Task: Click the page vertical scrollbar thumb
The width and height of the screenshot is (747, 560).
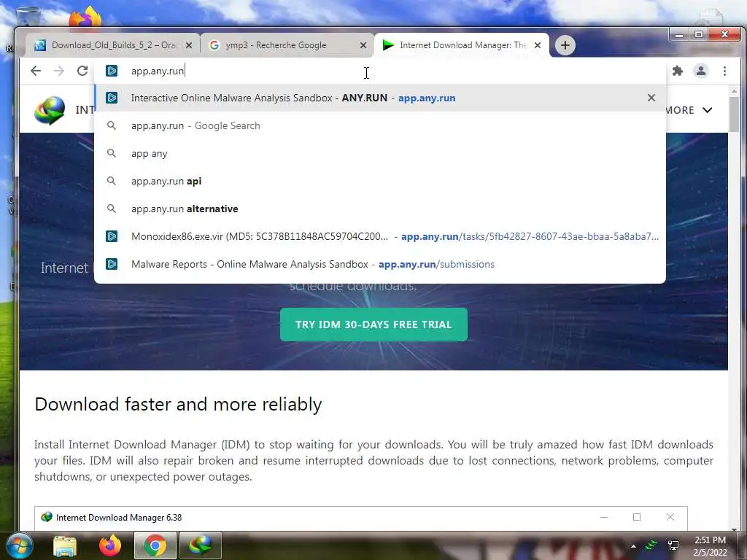Action: 734,114
